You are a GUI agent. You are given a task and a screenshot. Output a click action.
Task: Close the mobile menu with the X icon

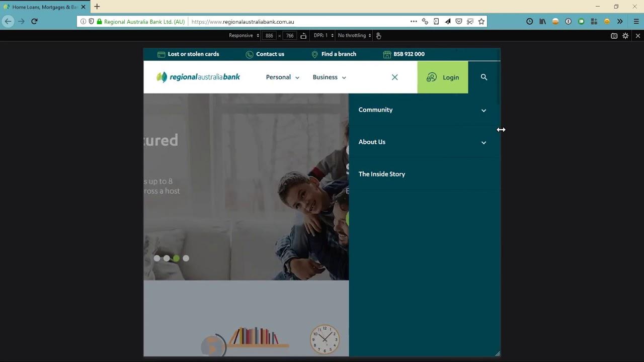coord(394,77)
